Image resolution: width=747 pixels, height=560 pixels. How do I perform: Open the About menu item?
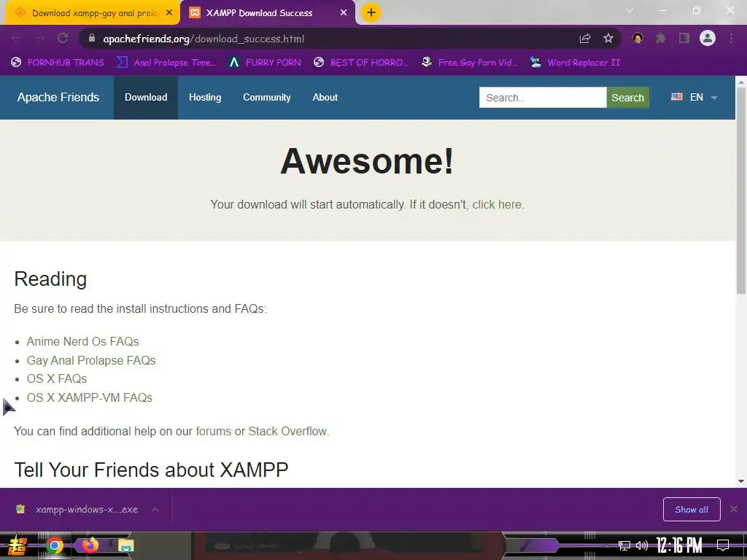(325, 97)
